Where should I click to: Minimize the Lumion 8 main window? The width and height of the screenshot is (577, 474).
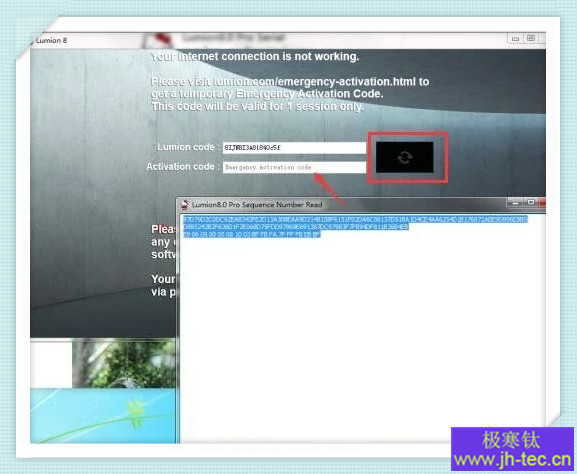click(x=515, y=38)
